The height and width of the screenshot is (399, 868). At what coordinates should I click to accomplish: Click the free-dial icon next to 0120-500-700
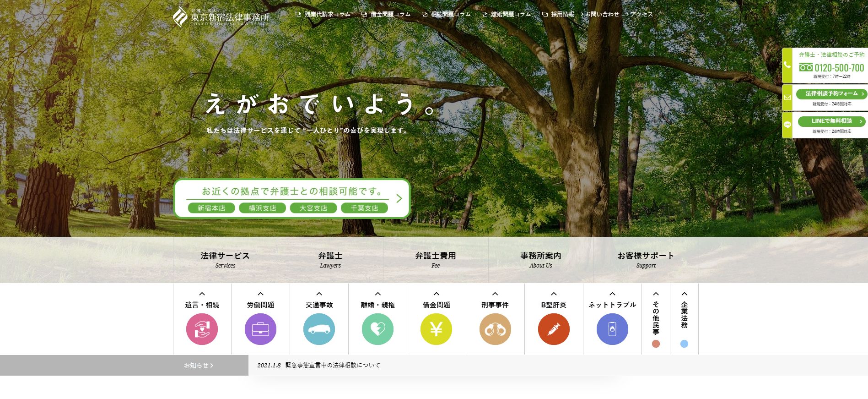(806, 67)
